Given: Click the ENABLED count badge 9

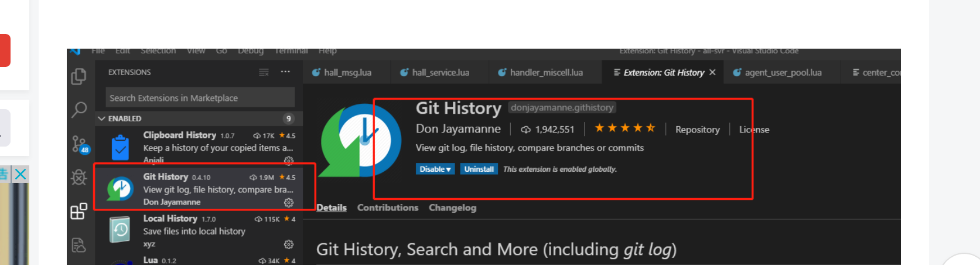Looking at the screenshot, I should coord(288,118).
